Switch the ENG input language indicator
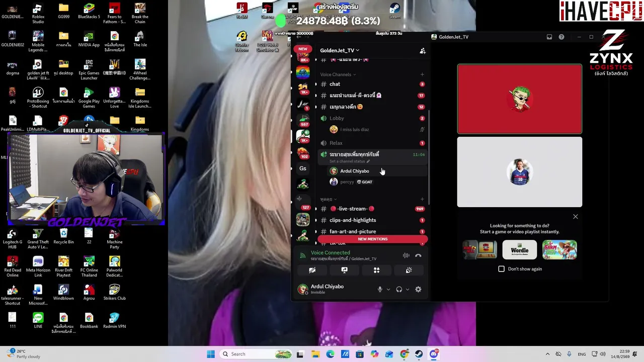Viewport: 644px width, 362px height. [582, 354]
